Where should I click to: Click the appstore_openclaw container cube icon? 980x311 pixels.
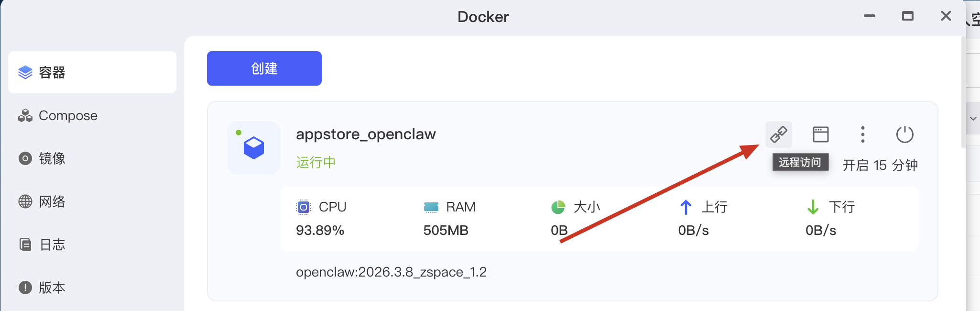(x=253, y=148)
